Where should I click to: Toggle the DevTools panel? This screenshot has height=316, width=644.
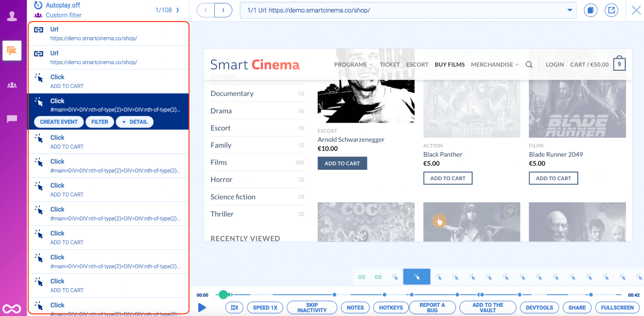(539, 307)
